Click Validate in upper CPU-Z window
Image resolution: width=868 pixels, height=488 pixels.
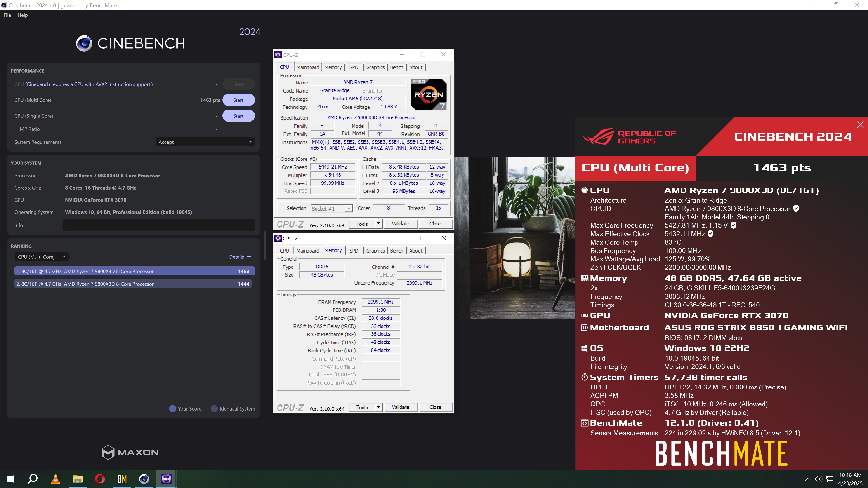point(400,224)
